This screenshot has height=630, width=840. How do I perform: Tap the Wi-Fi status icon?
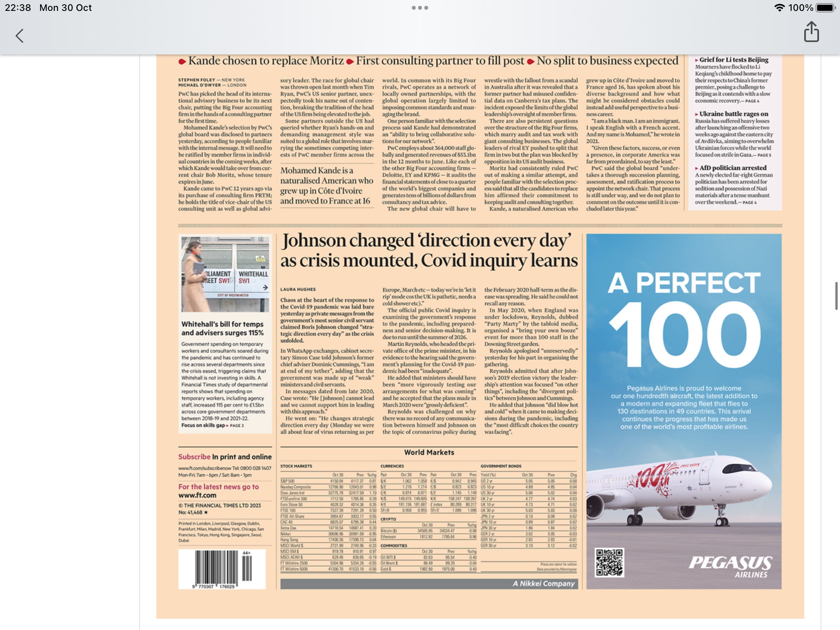point(779,8)
